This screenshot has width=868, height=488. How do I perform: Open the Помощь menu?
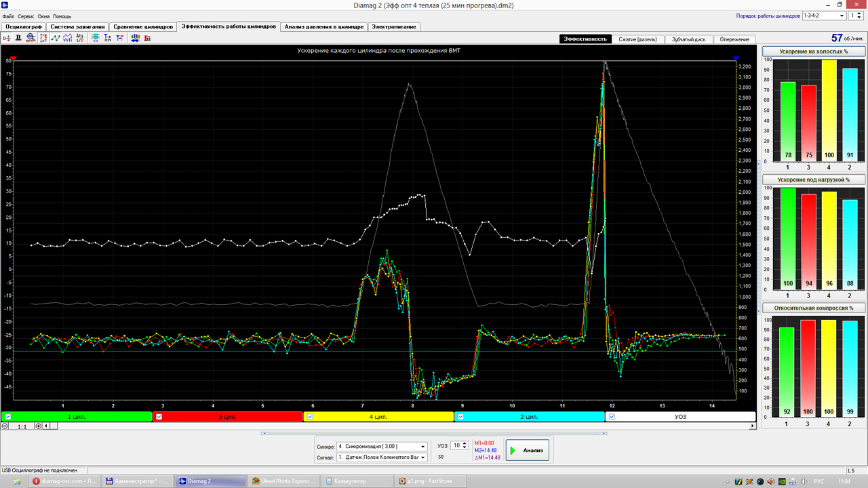pyautogui.click(x=62, y=16)
